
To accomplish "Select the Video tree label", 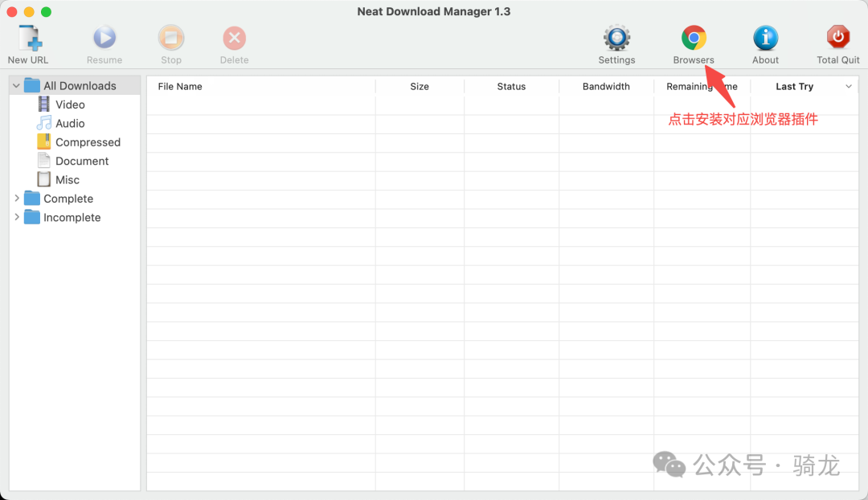I will pyautogui.click(x=70, y=105).
